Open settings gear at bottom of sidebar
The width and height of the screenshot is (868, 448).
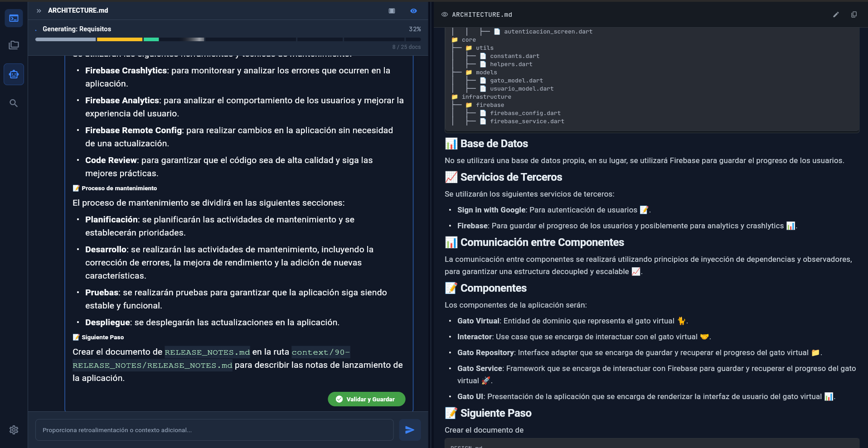tap(14, 430)
